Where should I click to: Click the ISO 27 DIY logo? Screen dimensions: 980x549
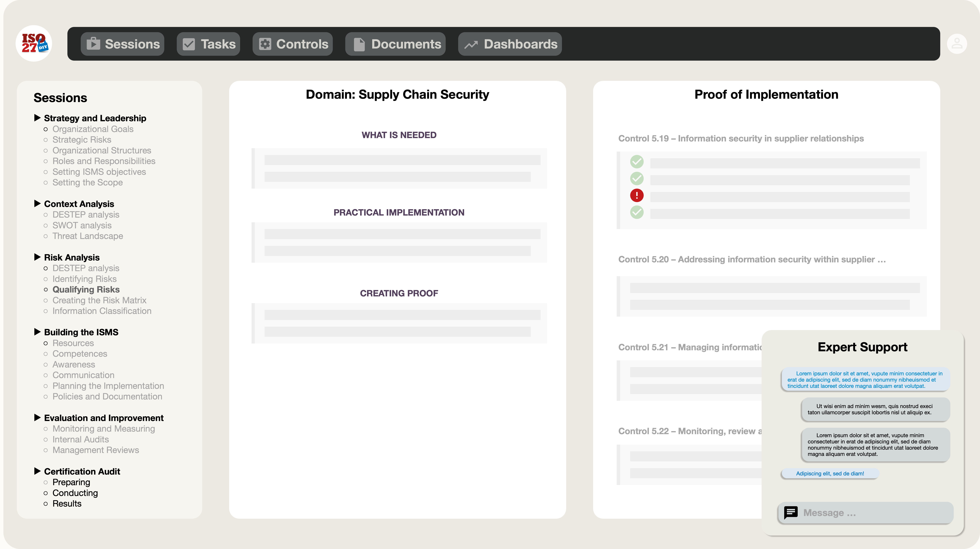[x=34, y=43]
